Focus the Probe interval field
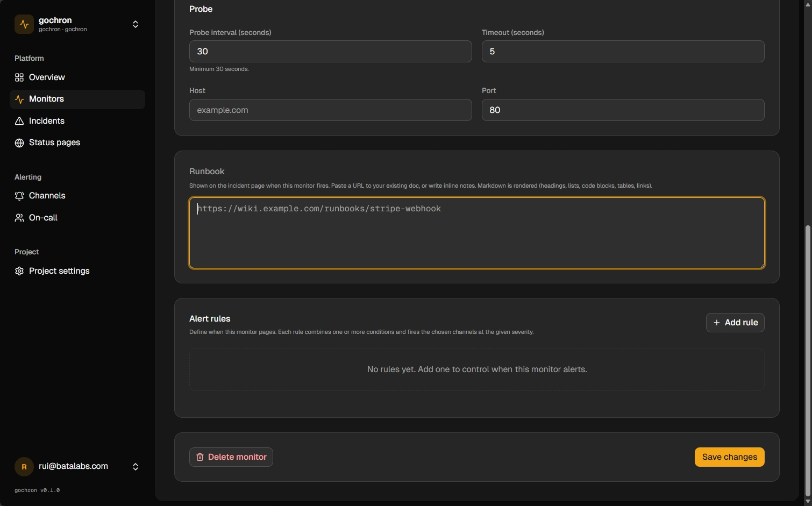The height and width of the screenshot is (506, 812). [330, 52]
